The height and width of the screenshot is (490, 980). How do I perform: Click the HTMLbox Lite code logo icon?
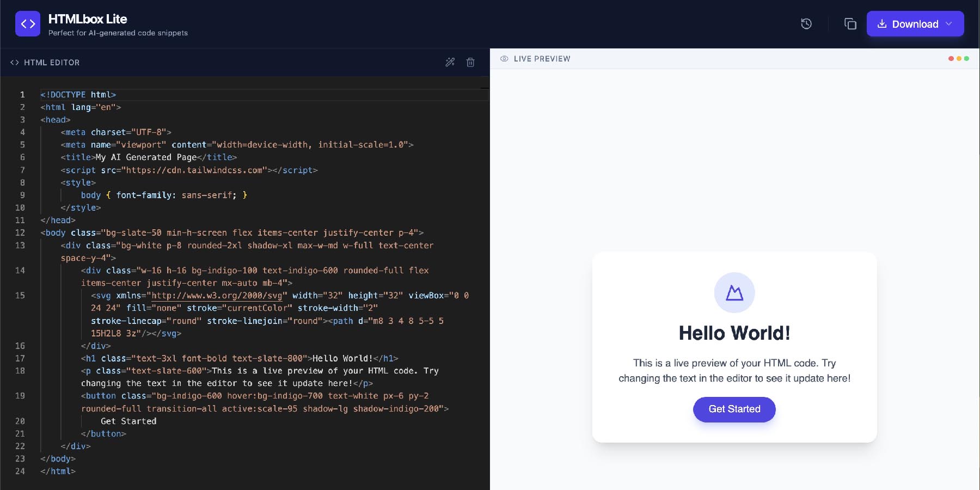28,24
